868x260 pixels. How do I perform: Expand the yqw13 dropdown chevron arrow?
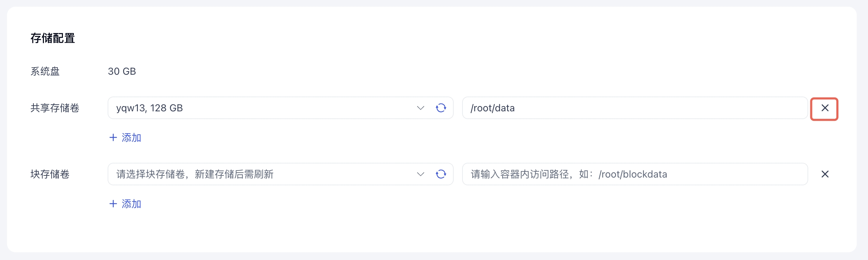pyautogui.click(x=420, y=108)
